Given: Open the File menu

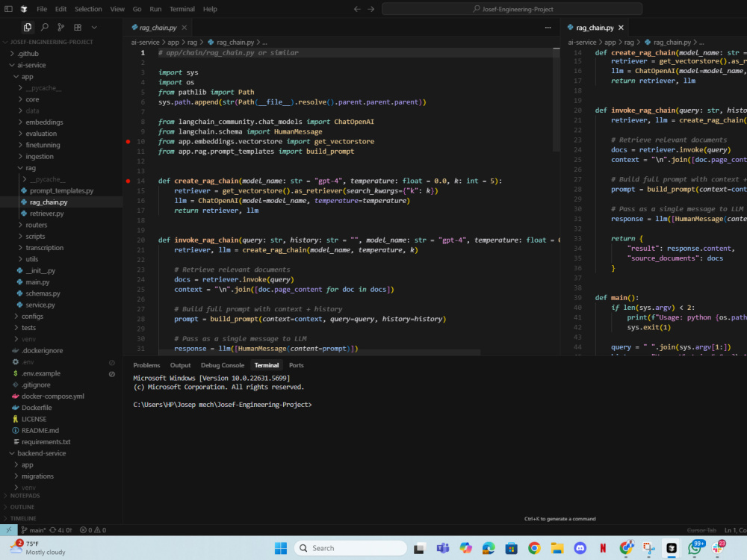Looking at the screenshot, I should [42, 9].
